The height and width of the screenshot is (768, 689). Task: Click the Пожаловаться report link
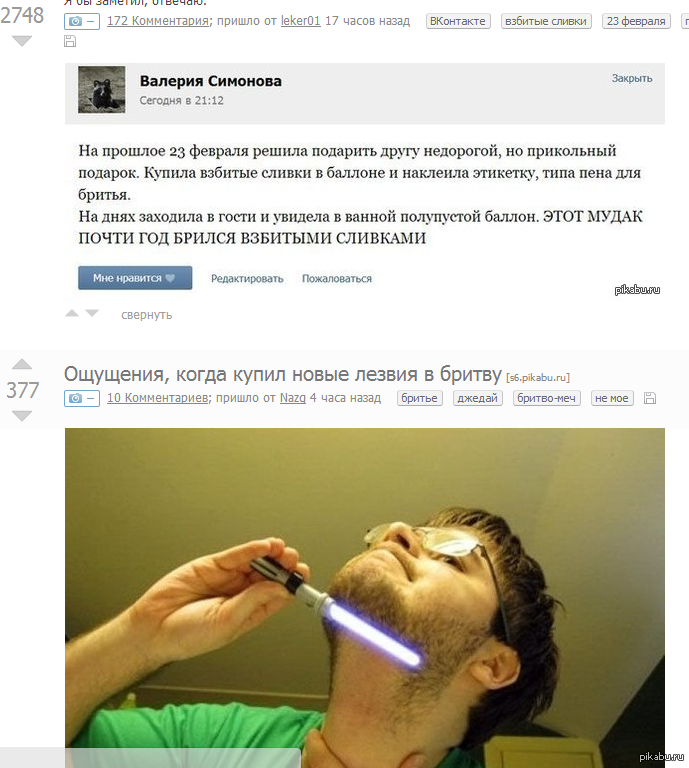(337, 279)
